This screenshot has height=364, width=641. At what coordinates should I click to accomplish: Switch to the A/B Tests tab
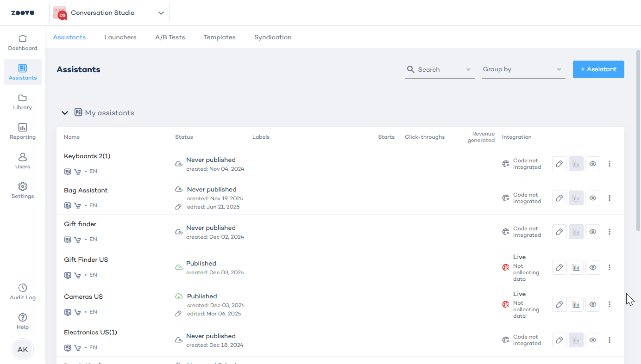[x=170, y=37]
